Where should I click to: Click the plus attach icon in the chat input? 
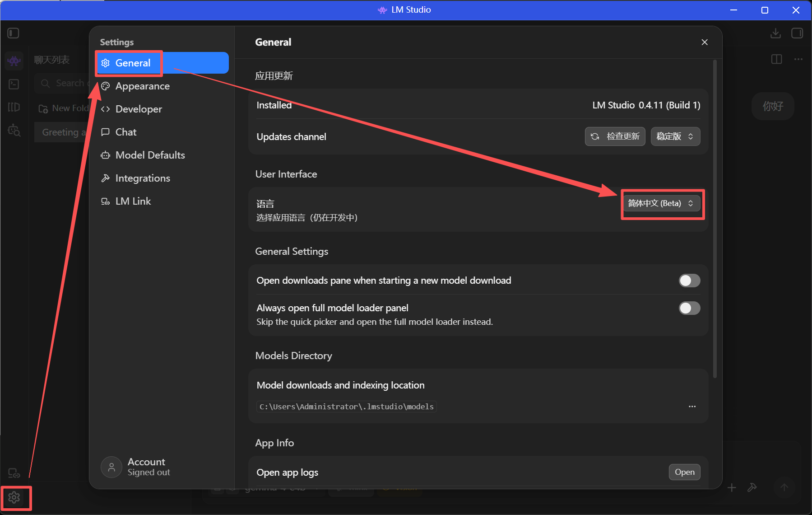pos(732,488)
